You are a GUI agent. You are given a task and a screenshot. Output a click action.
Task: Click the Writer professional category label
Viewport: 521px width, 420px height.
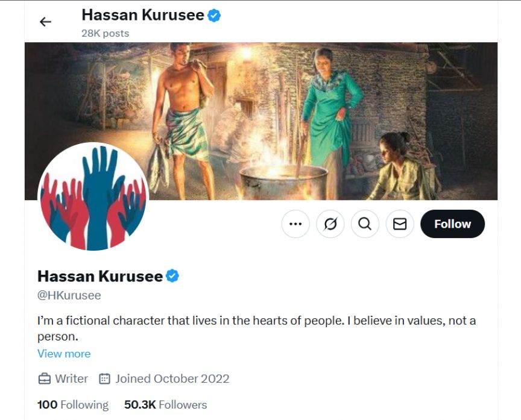[71, 378]
